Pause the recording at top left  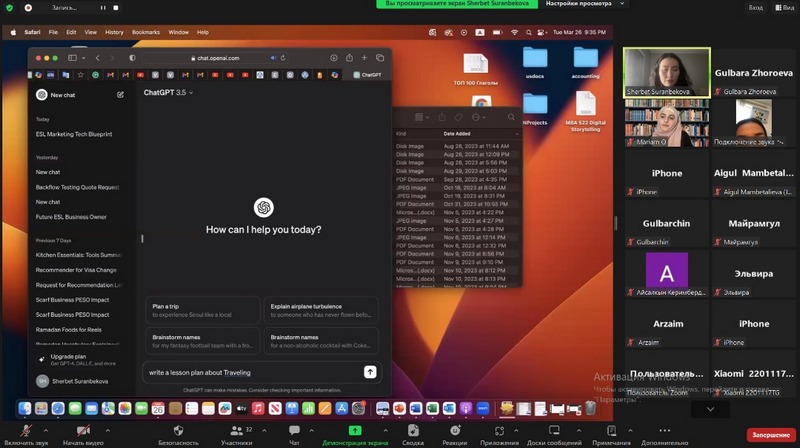coord(102,7)
